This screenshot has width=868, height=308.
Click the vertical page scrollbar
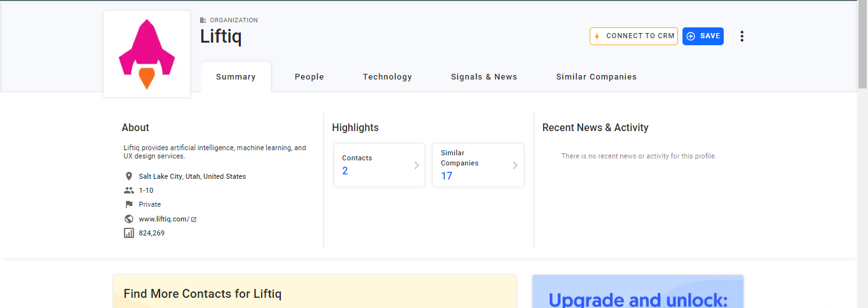(x=862, y=45)
